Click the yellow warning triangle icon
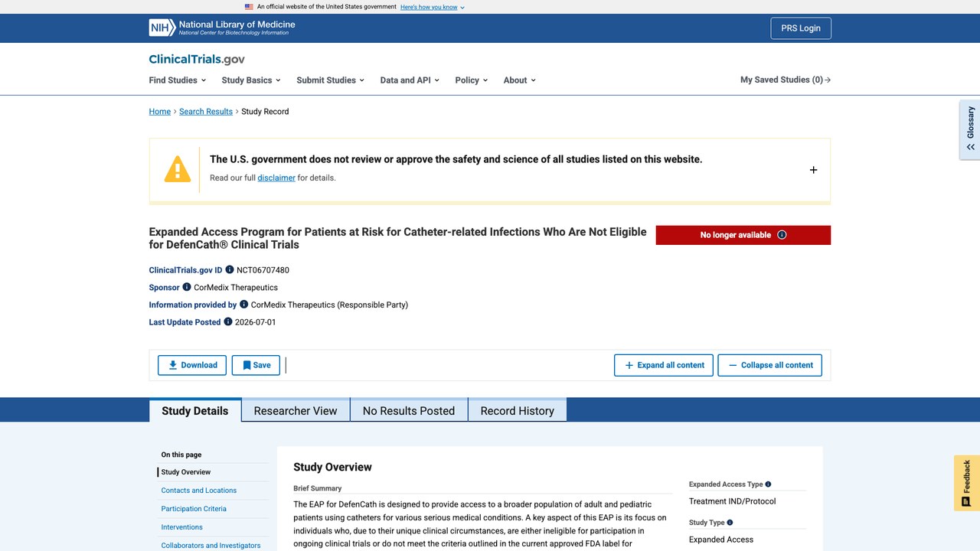 click(x=178, y=169)
